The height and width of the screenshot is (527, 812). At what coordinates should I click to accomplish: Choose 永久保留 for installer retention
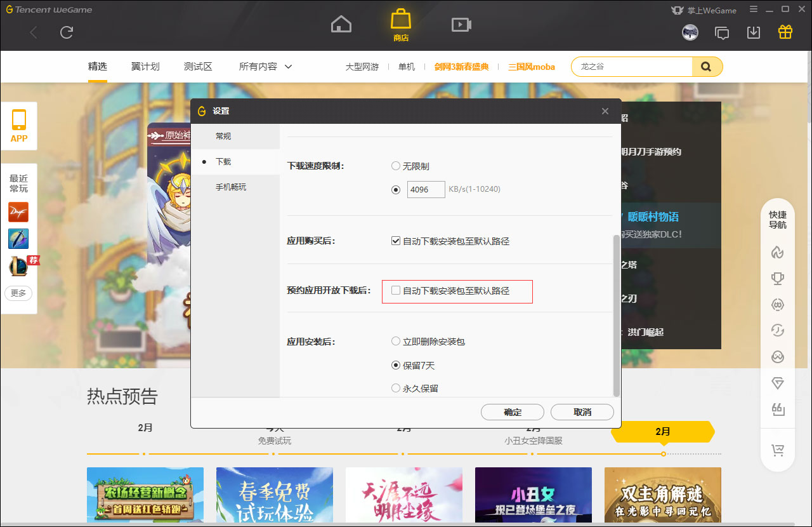point(395,388)
